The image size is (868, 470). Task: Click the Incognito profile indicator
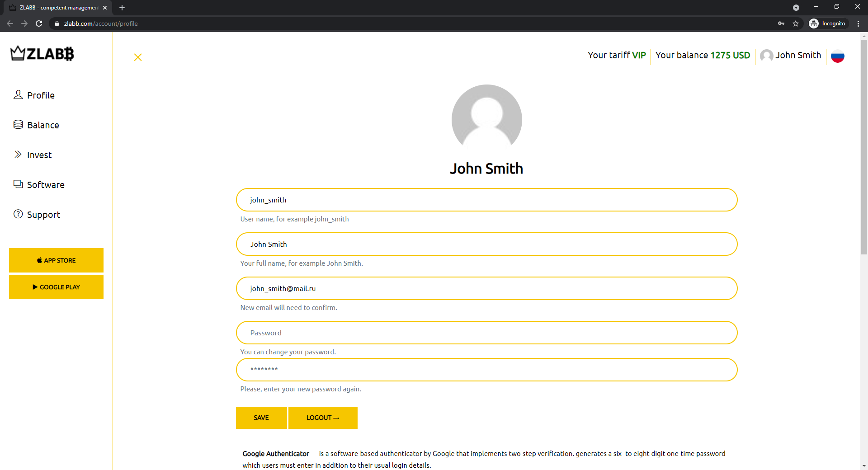tap(828, 23)
